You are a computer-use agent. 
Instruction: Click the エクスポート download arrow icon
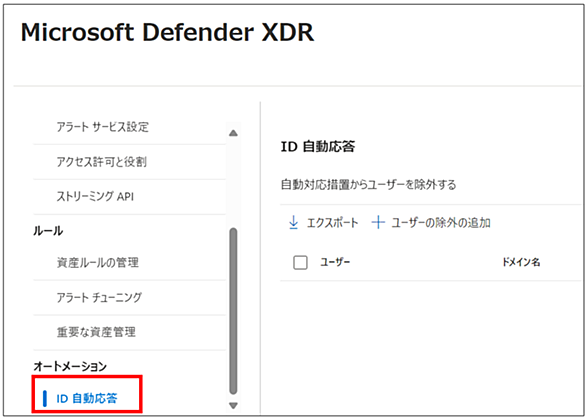click(294, 223)
